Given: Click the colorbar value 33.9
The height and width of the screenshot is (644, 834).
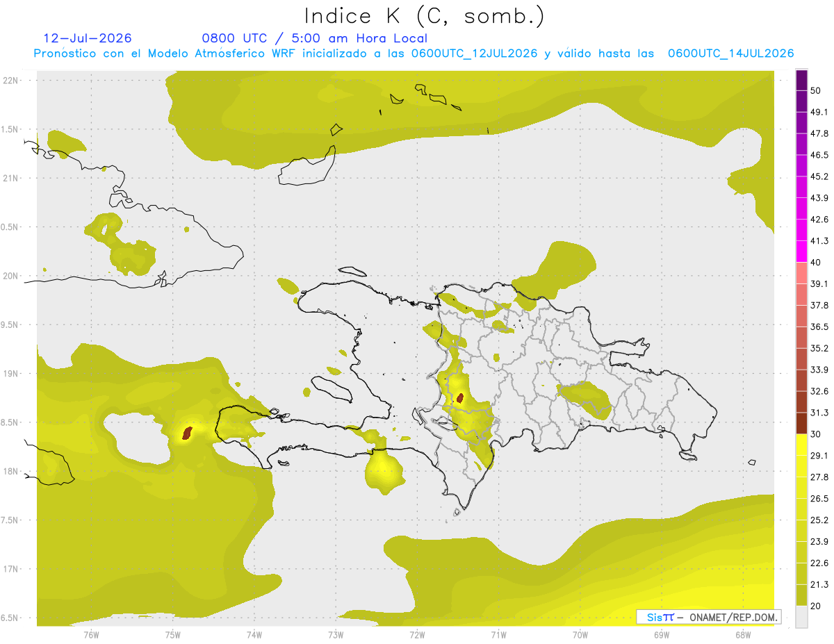Looking at the screenshot, I should 819,370.
